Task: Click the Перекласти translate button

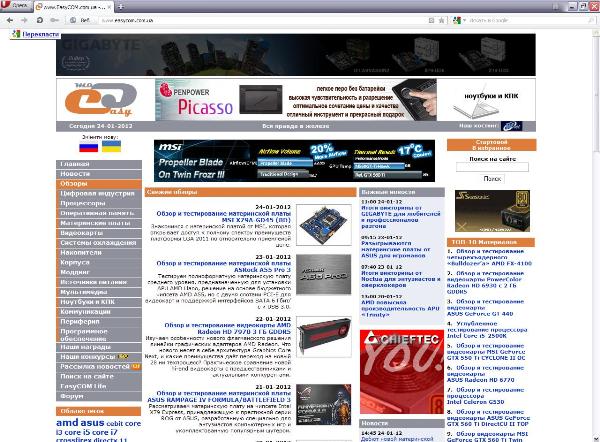Action: pos(36,34)
